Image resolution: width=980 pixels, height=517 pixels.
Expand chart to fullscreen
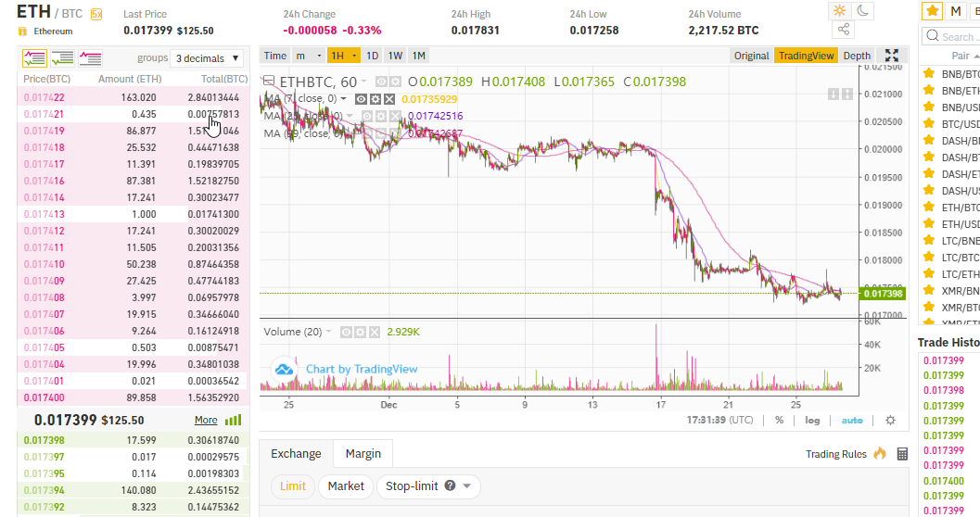click(x=892, y=56)
